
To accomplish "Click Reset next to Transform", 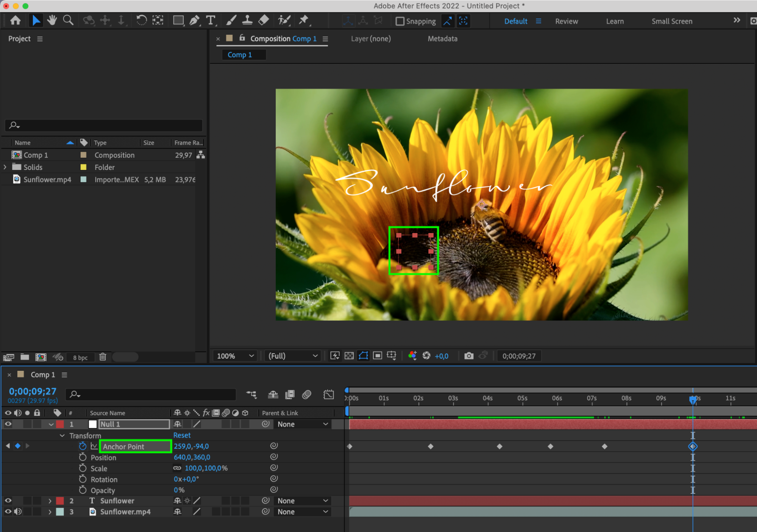I will (182, 435).
